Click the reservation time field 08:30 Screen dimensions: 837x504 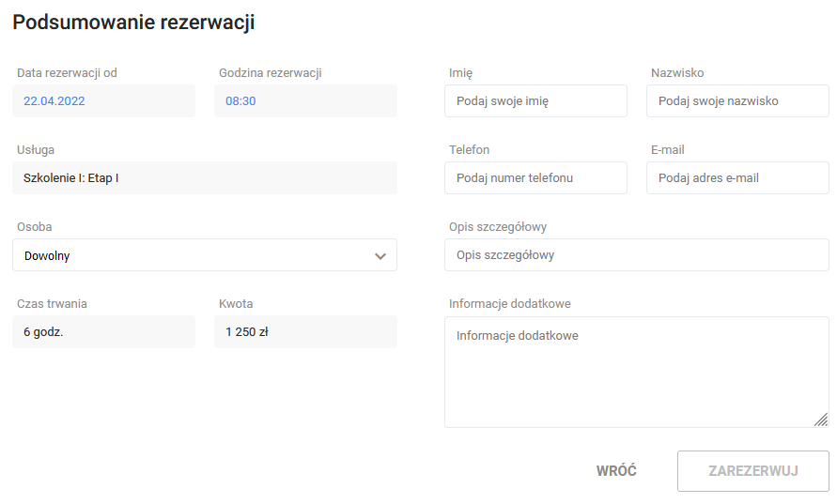305,100
